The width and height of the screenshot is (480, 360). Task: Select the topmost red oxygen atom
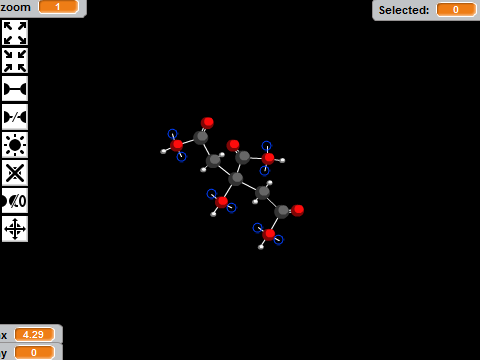[x=207, y=123]
